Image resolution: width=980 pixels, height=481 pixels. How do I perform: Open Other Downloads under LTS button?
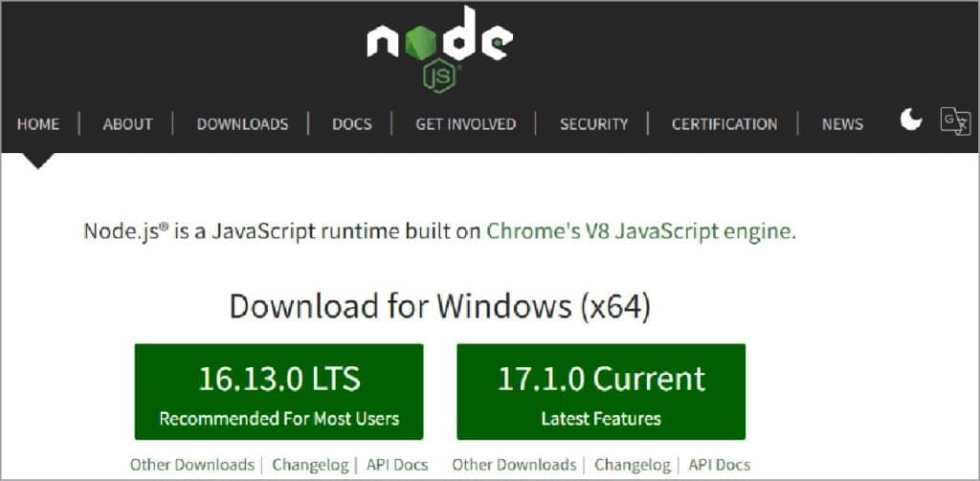pyautogui.click(x=192, y=465)
